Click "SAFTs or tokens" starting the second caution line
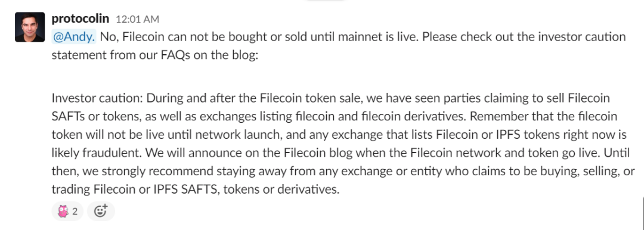644x230 pixels. (95, 117)
